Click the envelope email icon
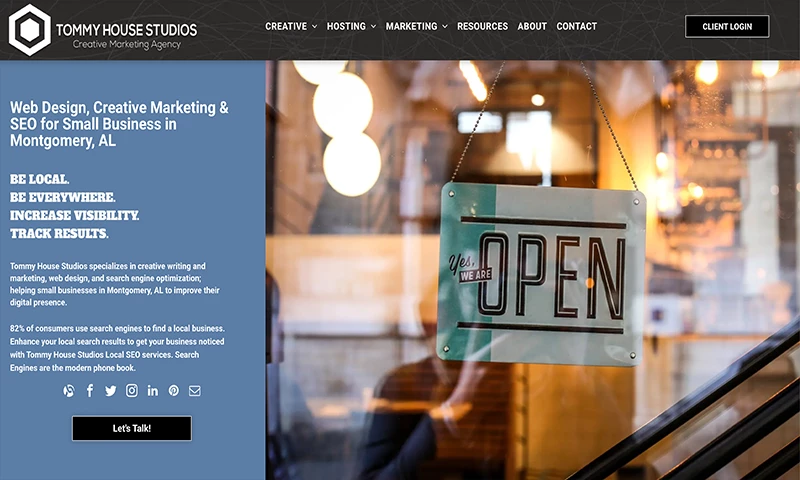800x480 pixels. point(194,391)
